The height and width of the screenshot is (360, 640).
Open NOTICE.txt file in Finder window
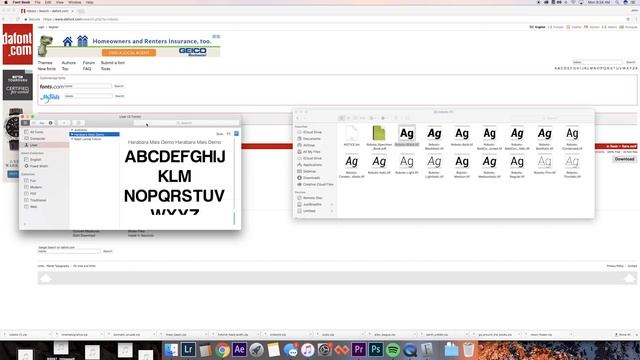(351, 136)
